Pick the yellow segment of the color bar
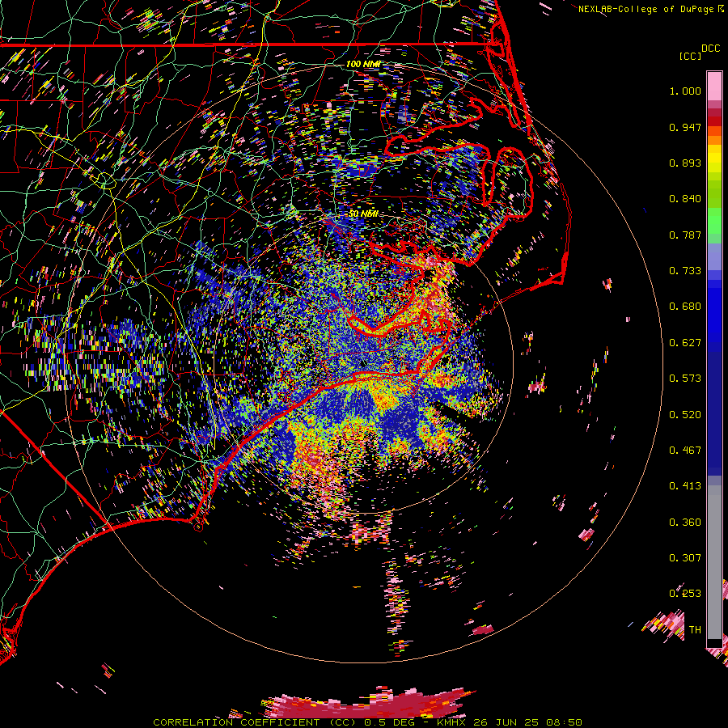This screenshot has width=728, height=728. (x=714, y=159)
